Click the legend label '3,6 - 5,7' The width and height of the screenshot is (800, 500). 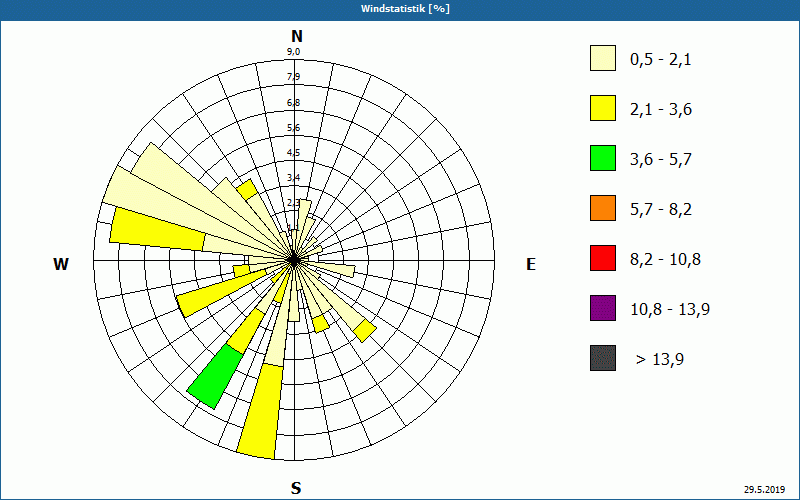click(x=661, y=160)
